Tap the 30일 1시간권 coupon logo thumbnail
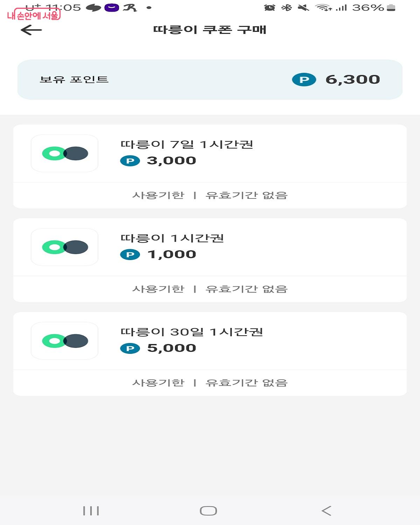This screenshot has width=420, height=525. tap(65, 341)
